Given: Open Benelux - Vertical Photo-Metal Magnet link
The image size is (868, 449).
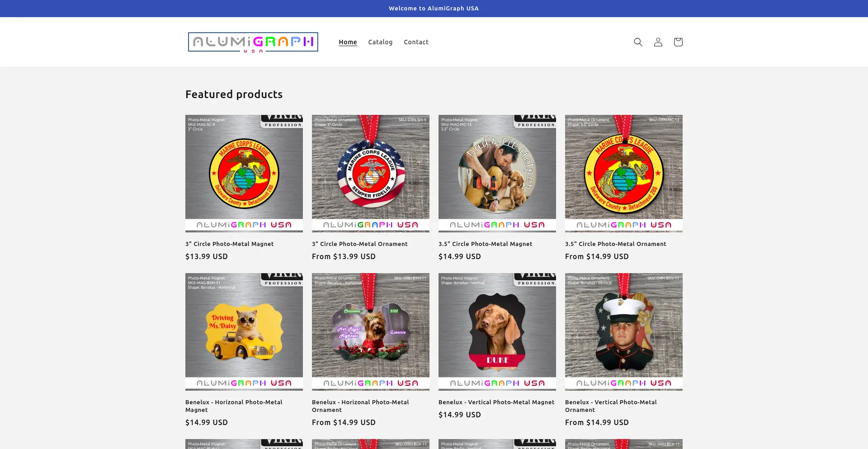Looking at the screenshot, I should [496, 402].
